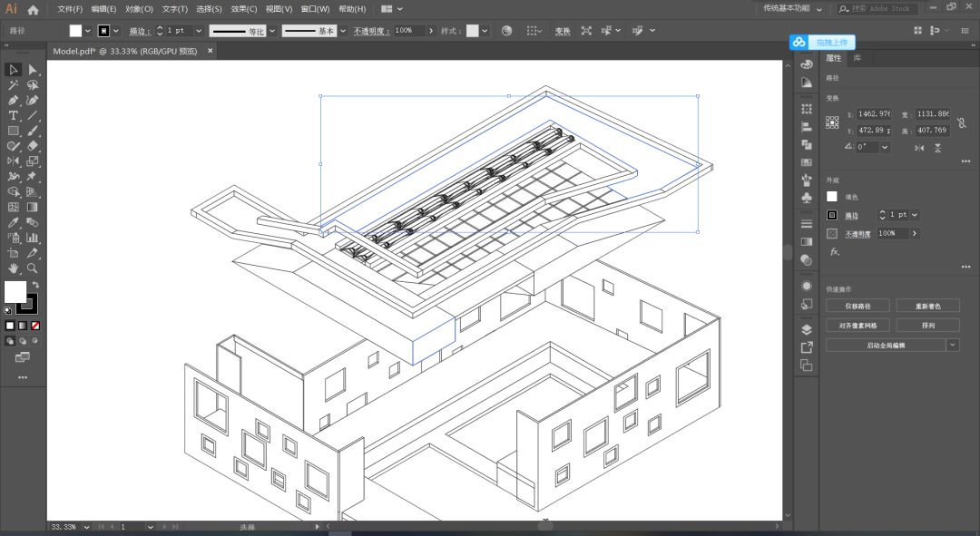
Task: Select the Lasso tool
Action: coord(33,85)
